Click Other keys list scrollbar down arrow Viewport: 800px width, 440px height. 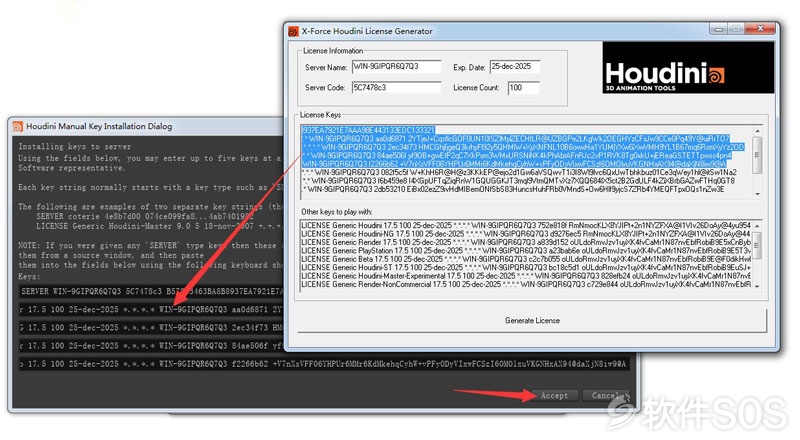(757, 286)
